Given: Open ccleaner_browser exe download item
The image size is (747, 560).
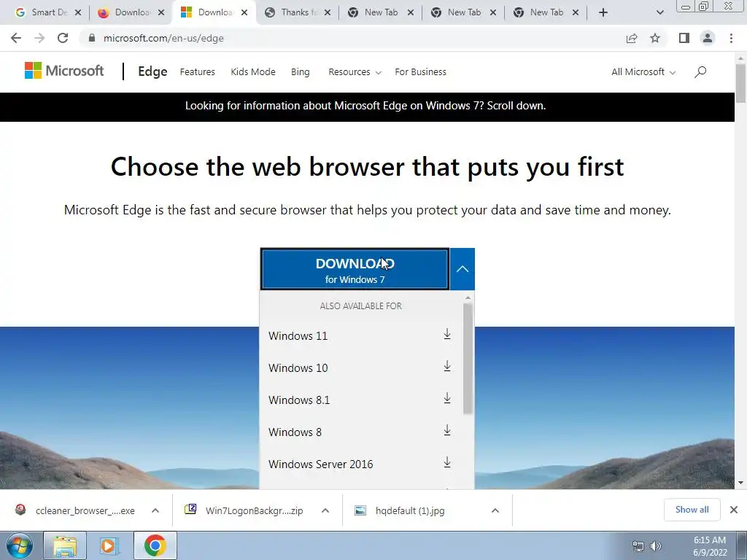Looking at the screenshot, I should pyautogui.click(x=76, y=510).
